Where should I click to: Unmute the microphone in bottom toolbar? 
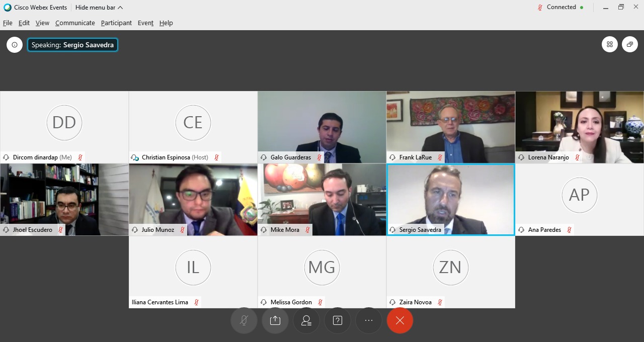click(244, 320)
